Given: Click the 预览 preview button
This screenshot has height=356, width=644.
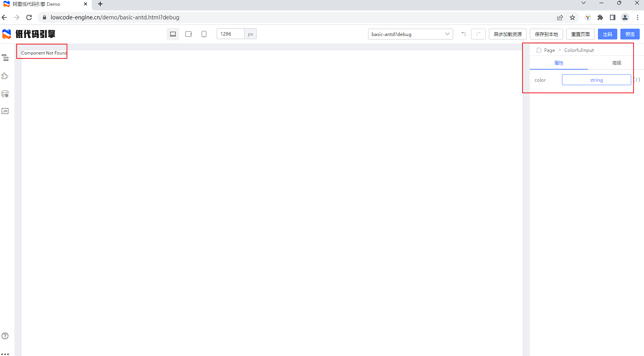Looking at the screenshot, I should [x=630, y=34].
